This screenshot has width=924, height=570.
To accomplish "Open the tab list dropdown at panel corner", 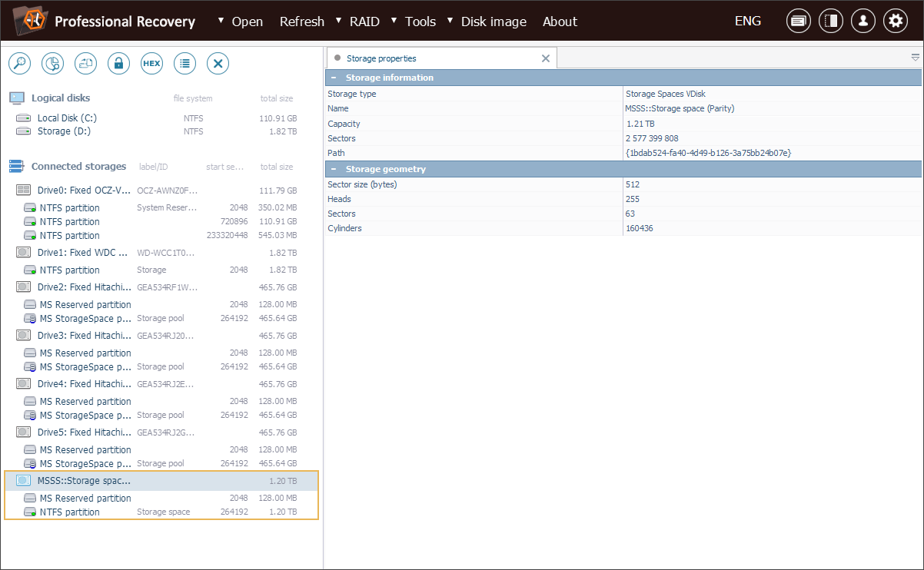I will (915, 58).
